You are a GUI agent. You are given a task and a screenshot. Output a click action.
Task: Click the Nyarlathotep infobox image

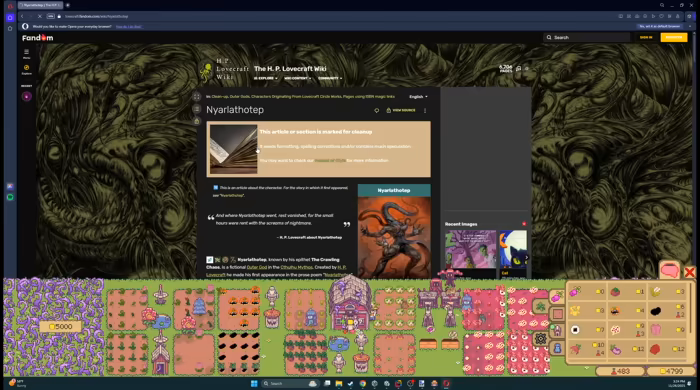(x=394, y=238)
